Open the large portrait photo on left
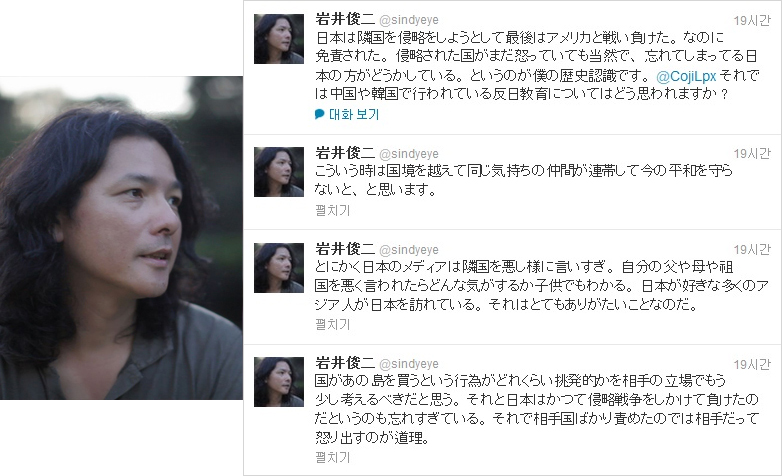Screen dimensions: 782x476 pyautogui.click(x=121, y=238)
